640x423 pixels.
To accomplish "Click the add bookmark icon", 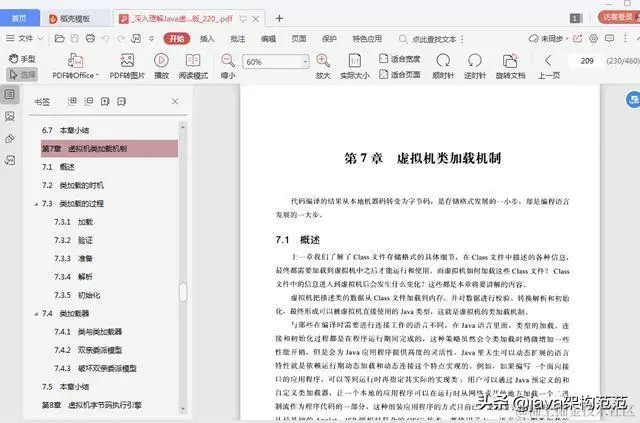I will click(105, 101).
